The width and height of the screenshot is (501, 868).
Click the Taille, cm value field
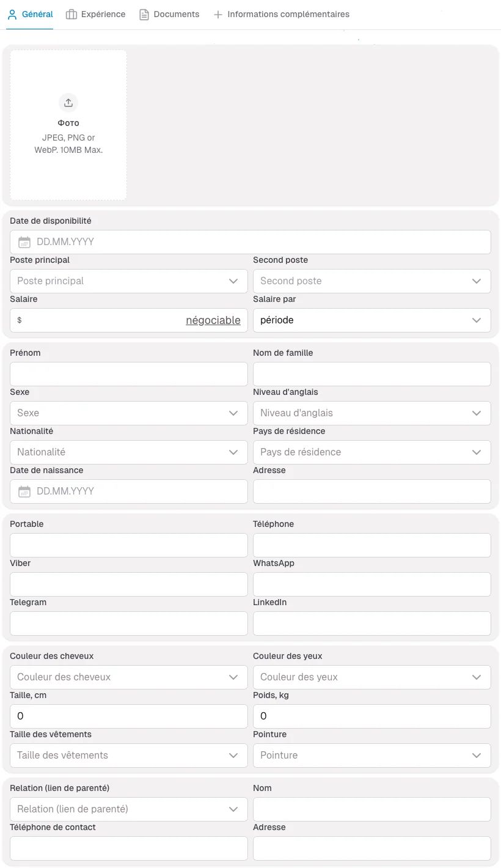(x=128, y=716)
